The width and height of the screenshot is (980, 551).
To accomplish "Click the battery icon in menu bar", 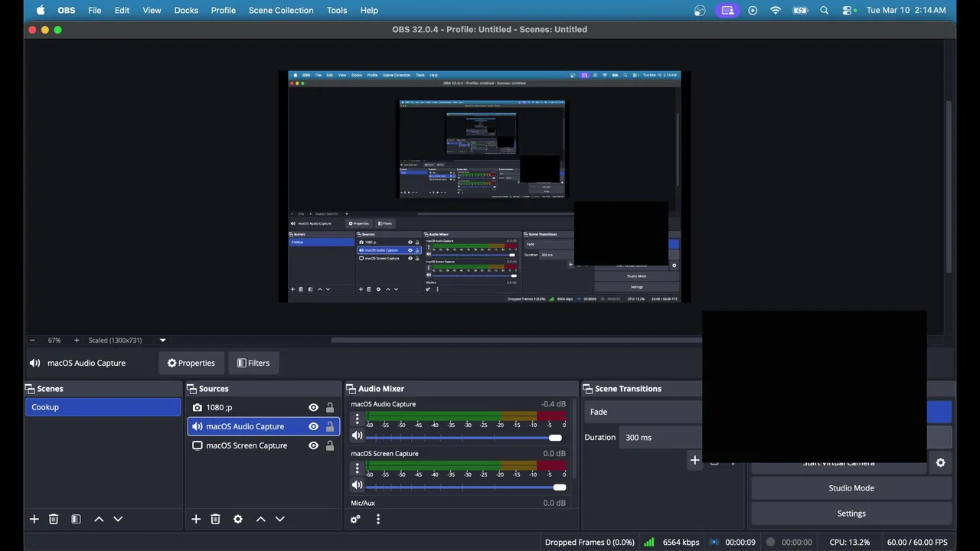I will (800, 10).
